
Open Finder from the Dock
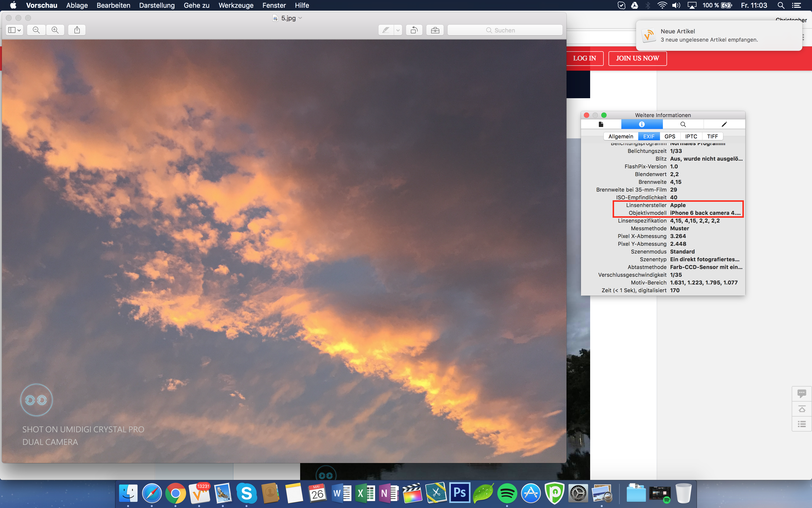click(x=128, y=493)
